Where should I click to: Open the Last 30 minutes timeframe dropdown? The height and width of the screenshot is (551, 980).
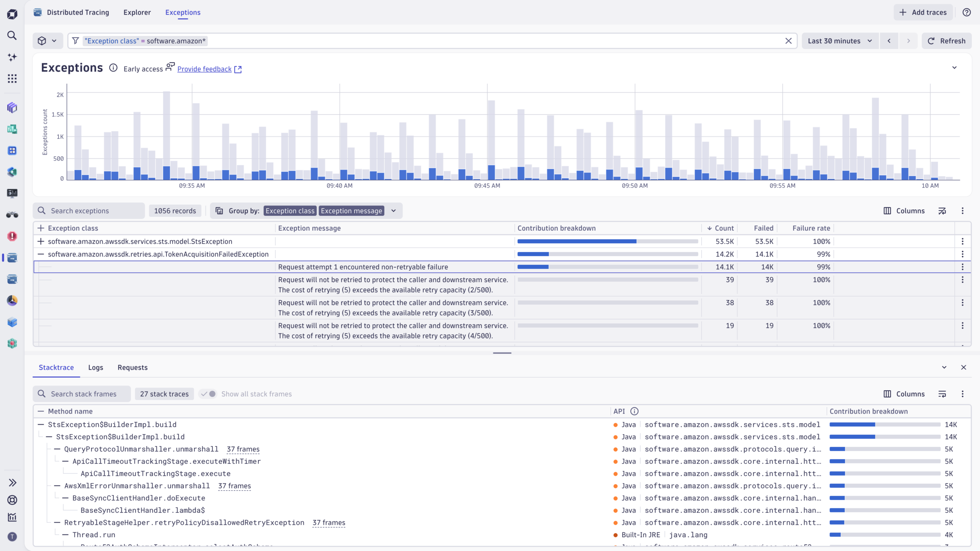click(x=839, y=41)
